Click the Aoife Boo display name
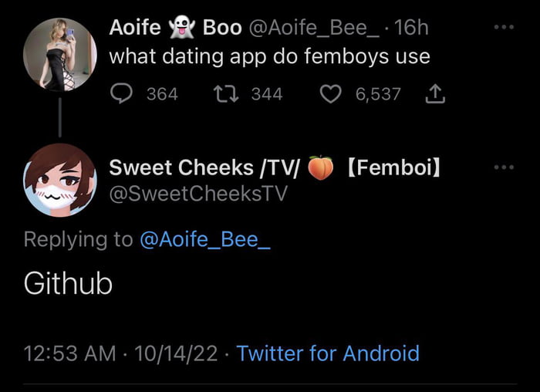540x392 pixels. 174,28
